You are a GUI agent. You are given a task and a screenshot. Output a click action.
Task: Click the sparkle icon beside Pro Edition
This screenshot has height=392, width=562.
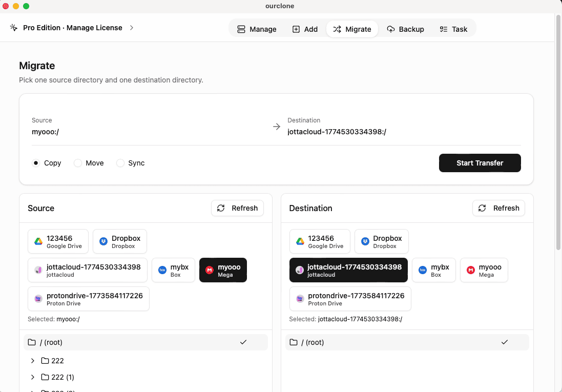point(13,28)
